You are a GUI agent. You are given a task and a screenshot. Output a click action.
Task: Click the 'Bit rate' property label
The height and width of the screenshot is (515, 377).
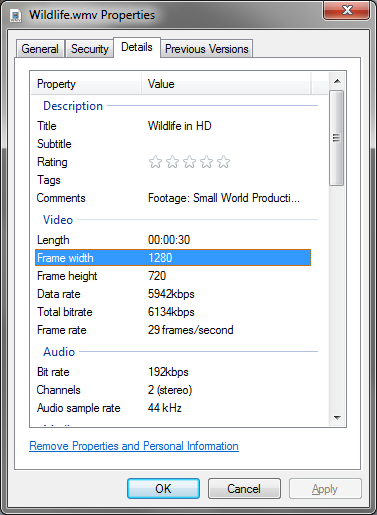[x=53, y=372]
